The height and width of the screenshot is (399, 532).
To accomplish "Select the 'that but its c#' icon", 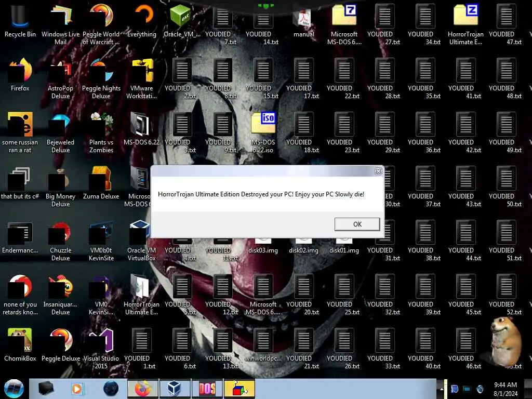I will tap(20, 183).
